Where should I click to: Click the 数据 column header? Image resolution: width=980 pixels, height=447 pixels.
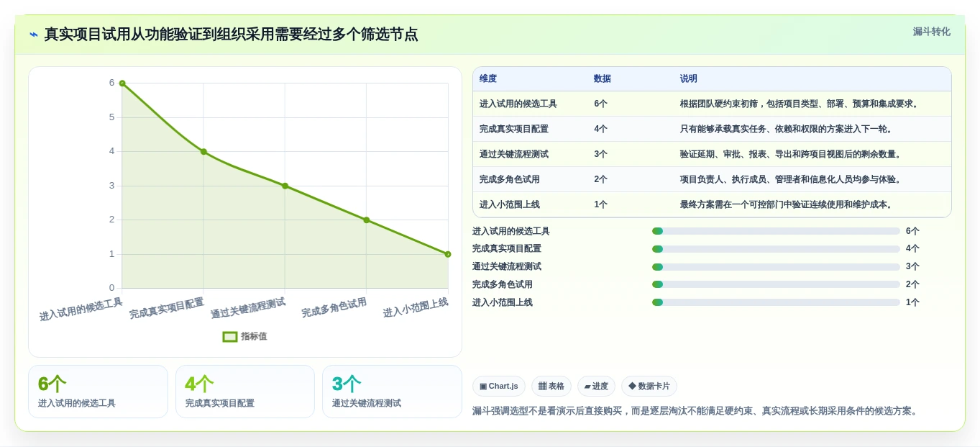click(603, 78)
